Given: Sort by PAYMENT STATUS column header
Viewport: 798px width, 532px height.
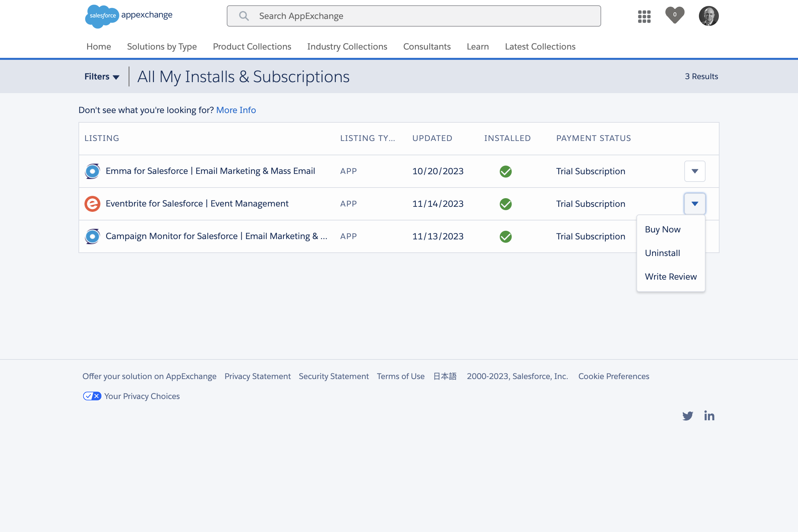Looking at the screenshot, I should tap(594, 138).
